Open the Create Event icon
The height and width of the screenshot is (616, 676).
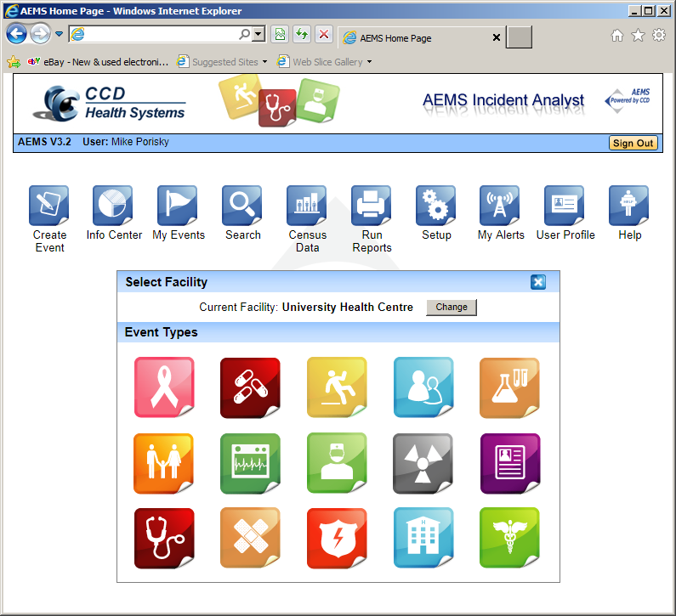pyautogui.click(x=48, y=206)
